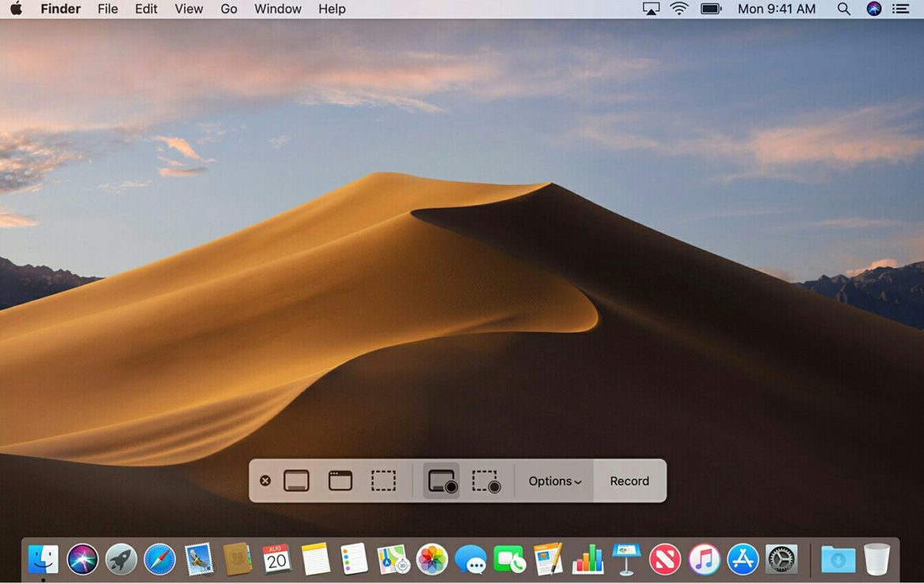Open the Photos app from the Dock
This screenshot has width=924, height=584.
(x=432, y=558)
